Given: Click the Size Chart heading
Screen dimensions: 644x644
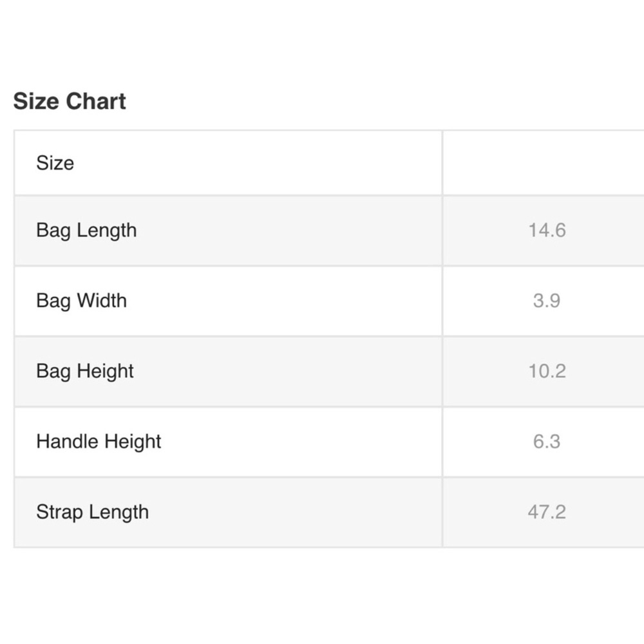Looking at the screenshot, I should (70, 101).
